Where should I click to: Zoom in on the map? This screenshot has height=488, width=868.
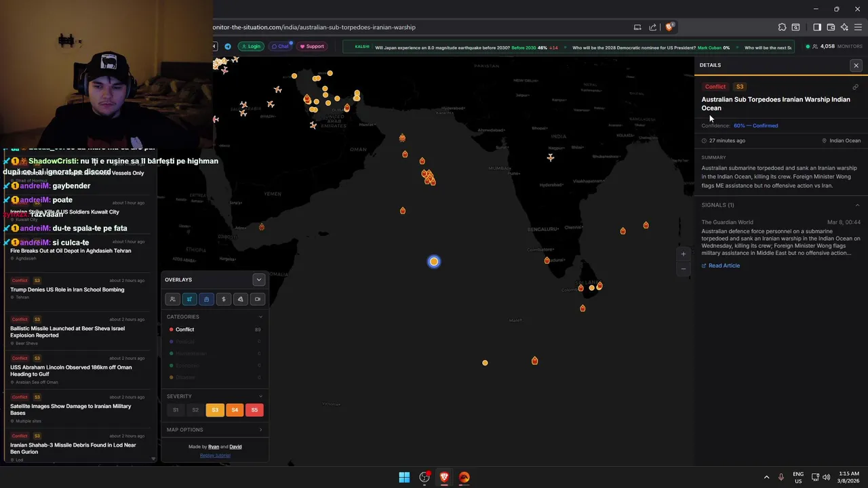tap(683, 254)
